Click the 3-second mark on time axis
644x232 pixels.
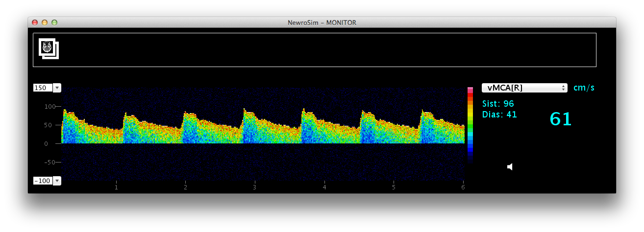[x=255, y=187]
